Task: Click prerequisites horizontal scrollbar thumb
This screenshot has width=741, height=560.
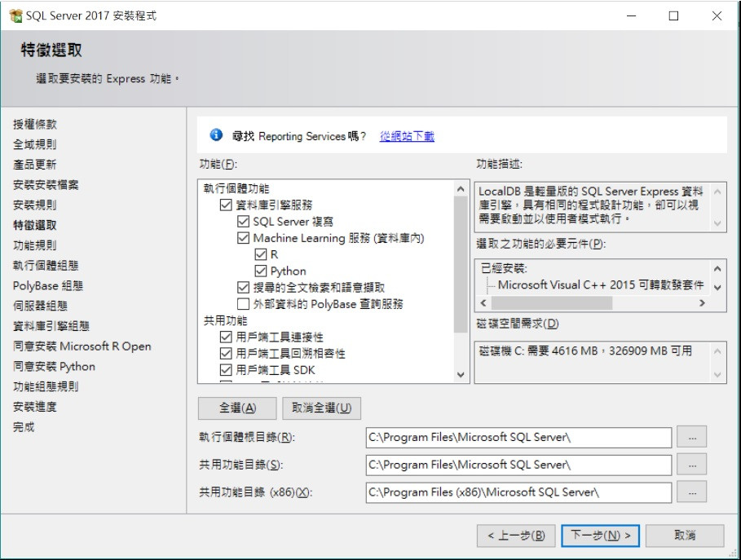Action: point(552,303)
